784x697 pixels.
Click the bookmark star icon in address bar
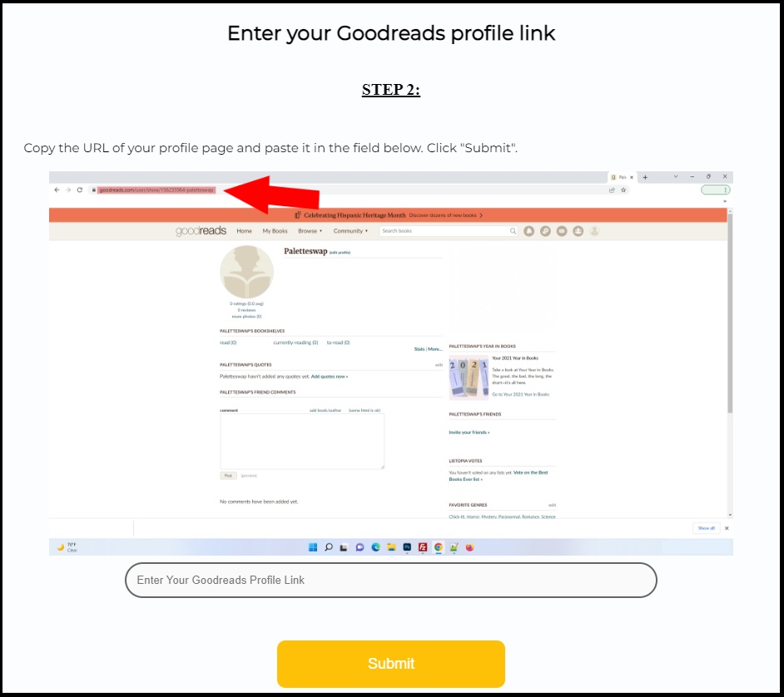pos(623,190)
